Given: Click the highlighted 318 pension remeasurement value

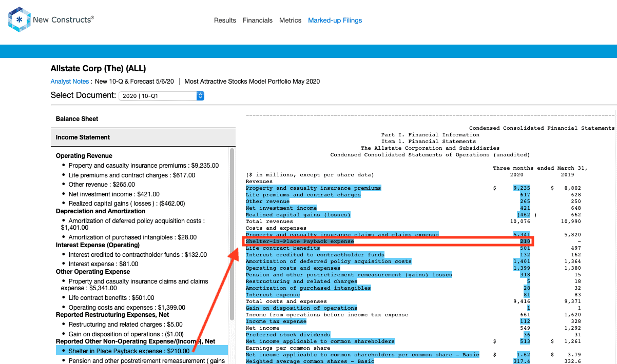Looking at the screenshot, I should point(525,275).
